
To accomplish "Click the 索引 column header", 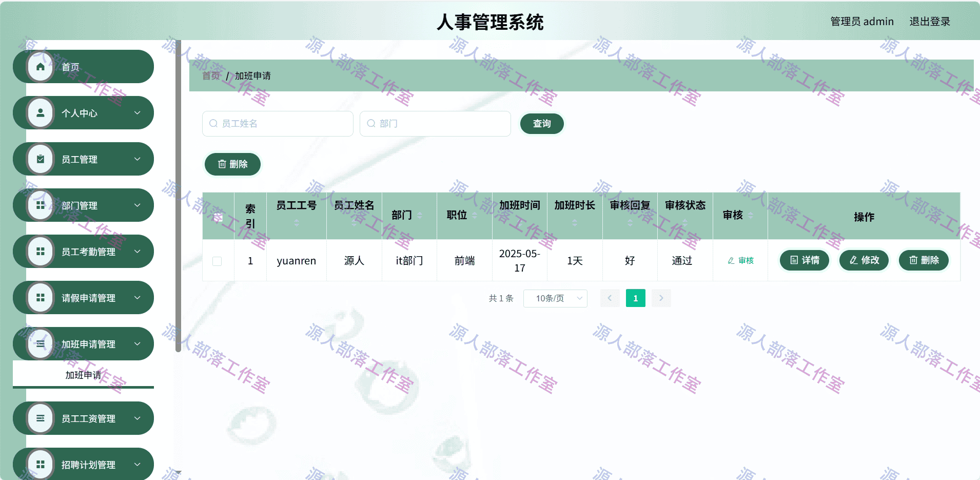I will pos(250,216).
